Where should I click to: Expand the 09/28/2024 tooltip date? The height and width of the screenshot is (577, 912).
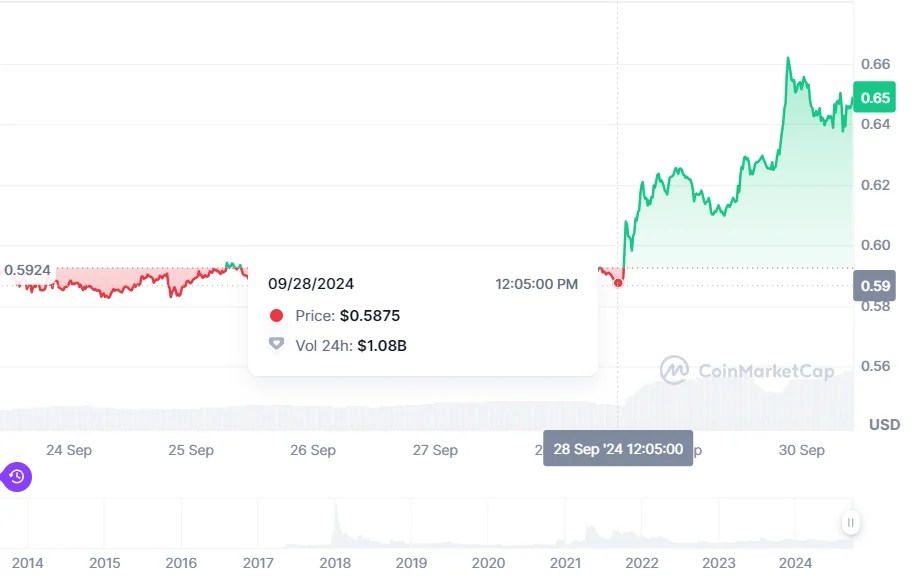coord(311,283)
